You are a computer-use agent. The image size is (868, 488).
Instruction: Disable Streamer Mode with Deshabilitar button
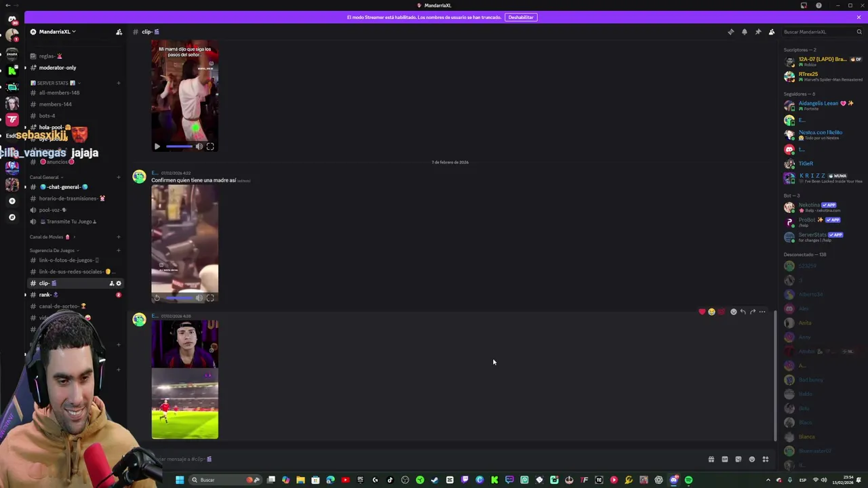(521, 17)
